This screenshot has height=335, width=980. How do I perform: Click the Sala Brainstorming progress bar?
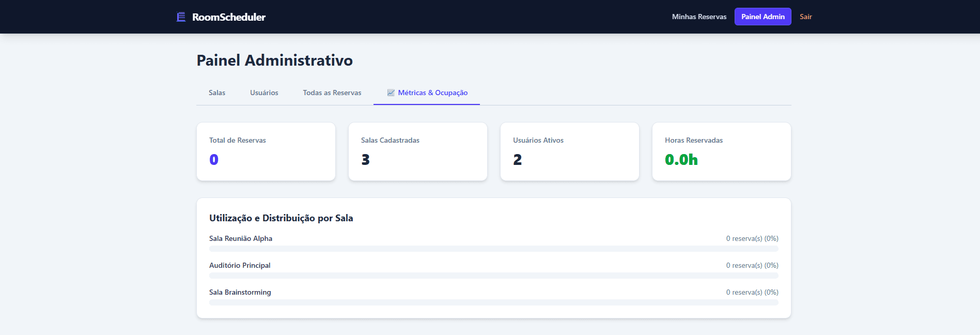(x=494, y=302)
